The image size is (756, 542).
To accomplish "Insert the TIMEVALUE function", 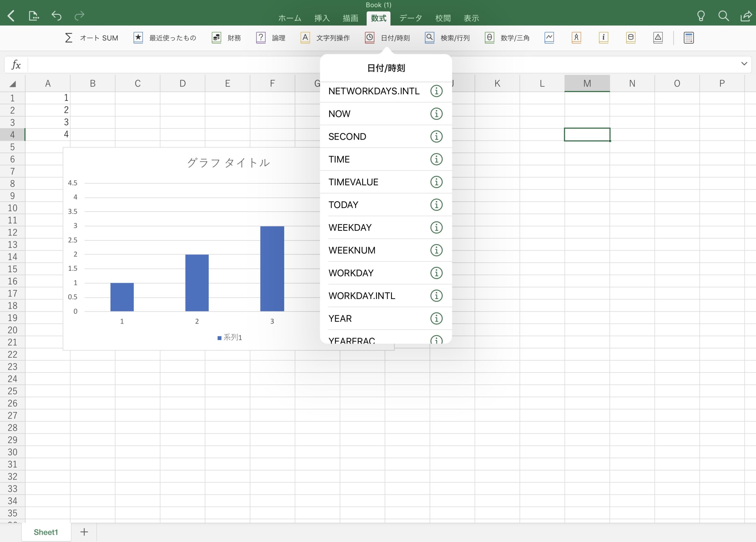I will 353,182.
